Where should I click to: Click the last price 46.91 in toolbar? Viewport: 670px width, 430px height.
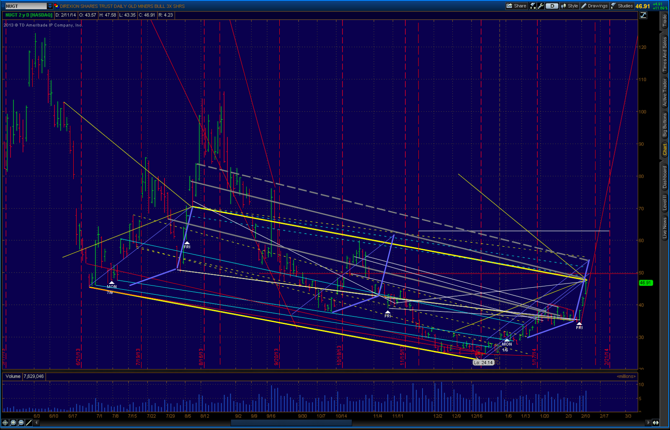[x=643, y=6]
